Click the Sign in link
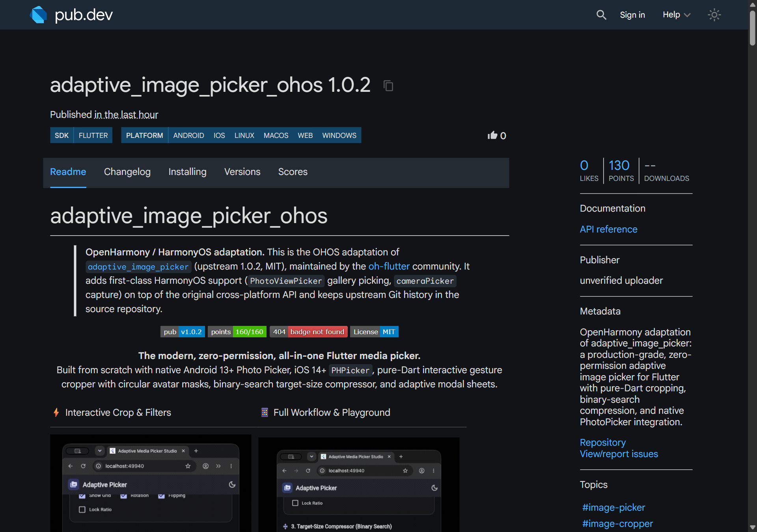The image size is (757, 532). click(632, 15)
